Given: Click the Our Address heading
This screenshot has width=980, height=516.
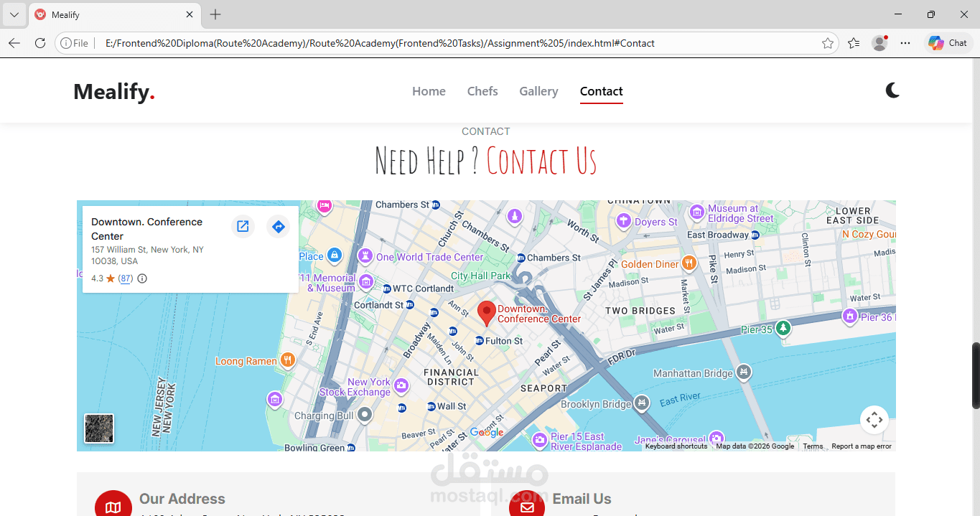Looking at the screenshot, I should 182,499.
